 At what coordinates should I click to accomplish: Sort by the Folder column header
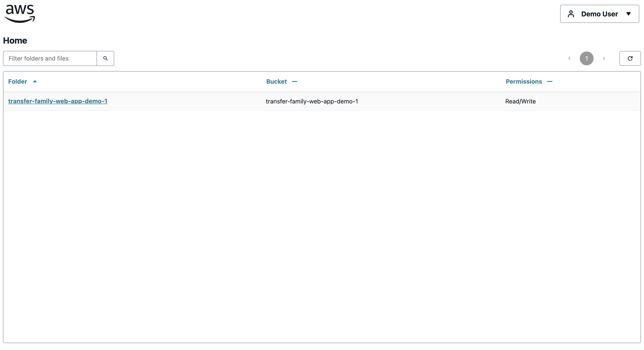coord(17,81)
